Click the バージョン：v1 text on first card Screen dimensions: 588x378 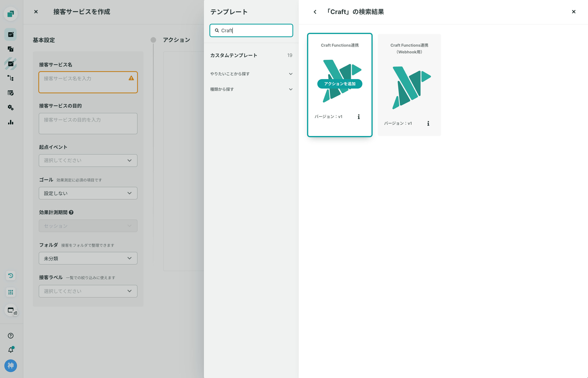click(x=328, y=117)
